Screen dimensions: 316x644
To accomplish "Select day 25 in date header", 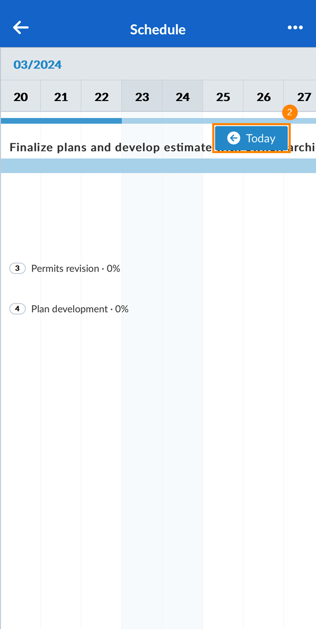I will pos(223,97).
